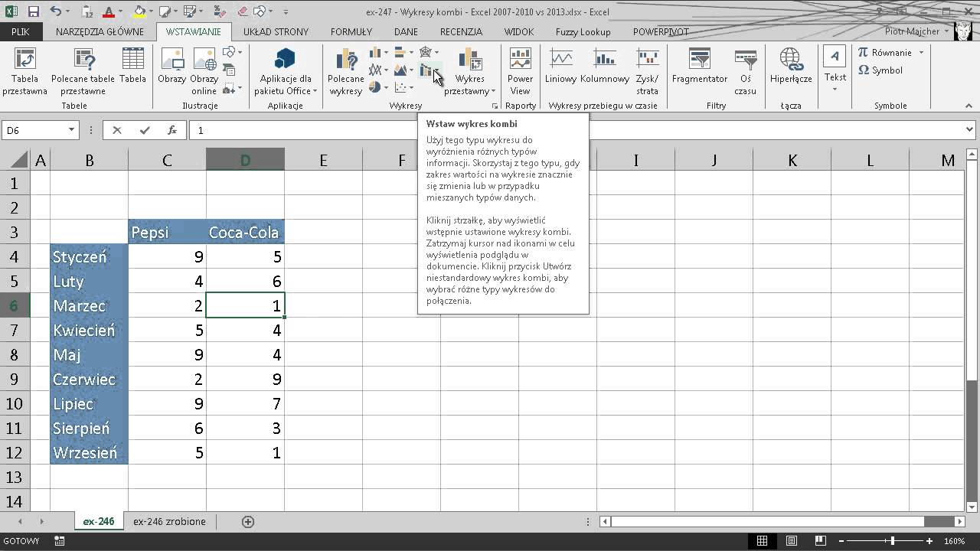Viewport: 980px width, 551px height.
Task: Insert a Fragmentator slicer
Action: 700,66
